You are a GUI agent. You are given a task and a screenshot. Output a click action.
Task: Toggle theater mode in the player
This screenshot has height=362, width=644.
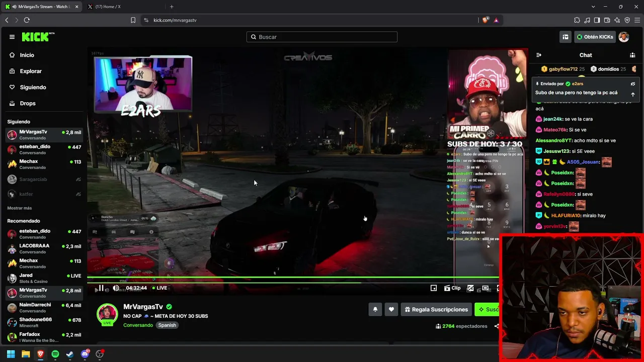(x=486, y=288)
